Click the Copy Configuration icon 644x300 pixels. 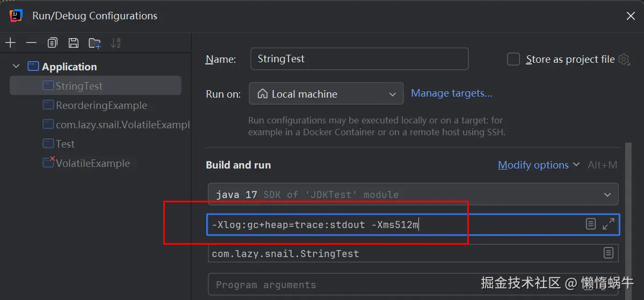(52, 43)
